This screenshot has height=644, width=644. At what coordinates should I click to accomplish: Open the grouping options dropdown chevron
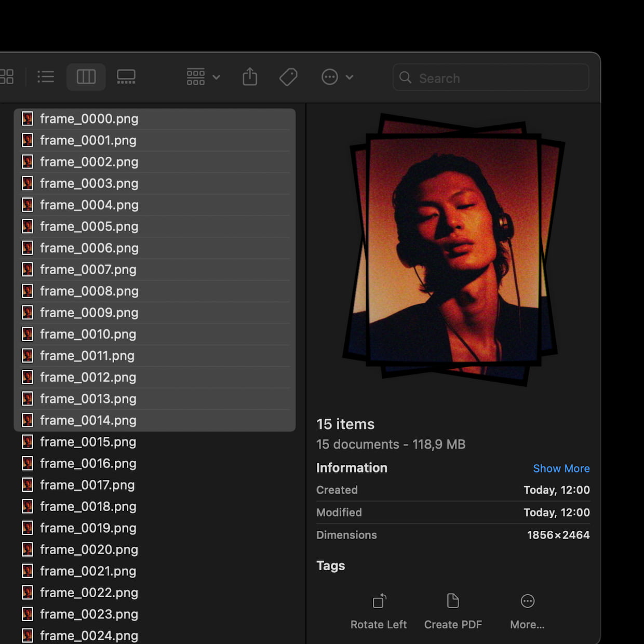[217, 78]
